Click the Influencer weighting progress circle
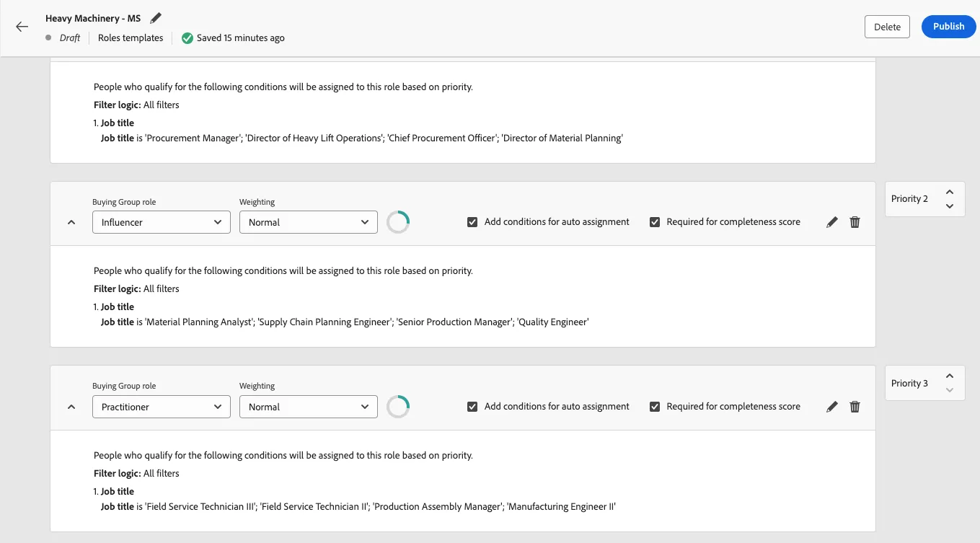Screen dimensions: 980x543 pyautogui.click(x=398, y=222)
